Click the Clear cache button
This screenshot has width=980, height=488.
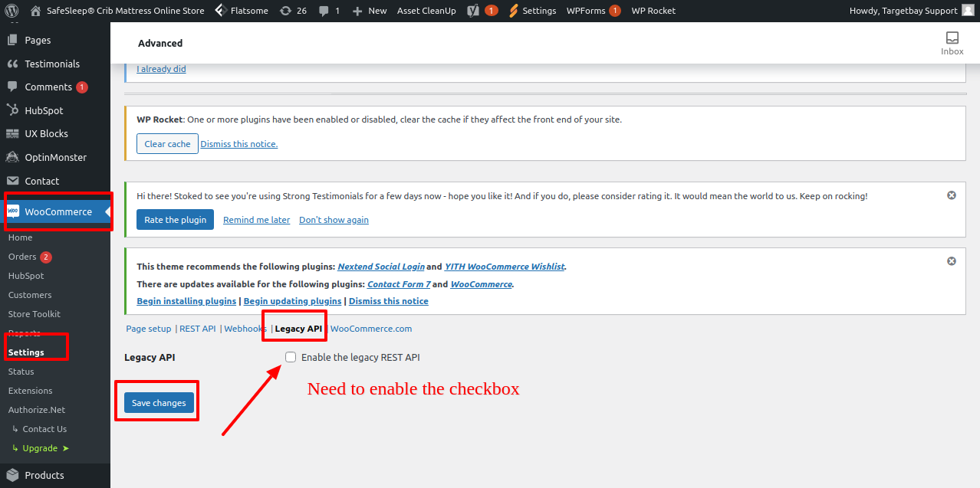[x=167, y=144]
